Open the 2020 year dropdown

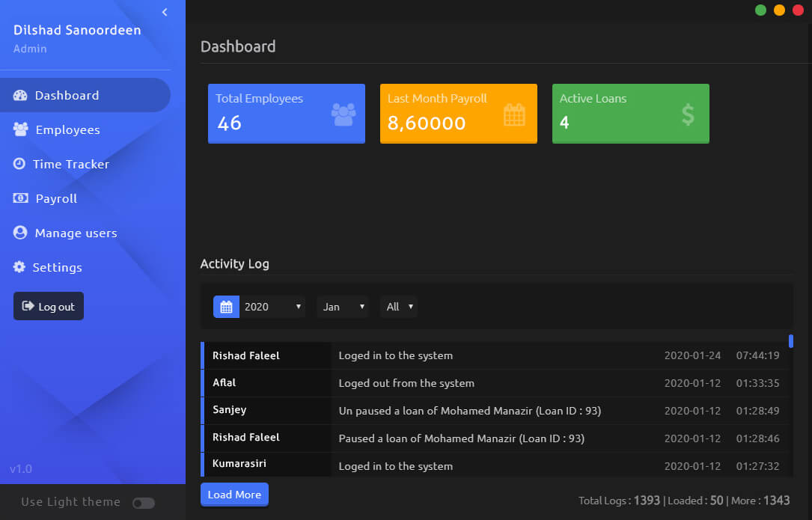[272, 307]
